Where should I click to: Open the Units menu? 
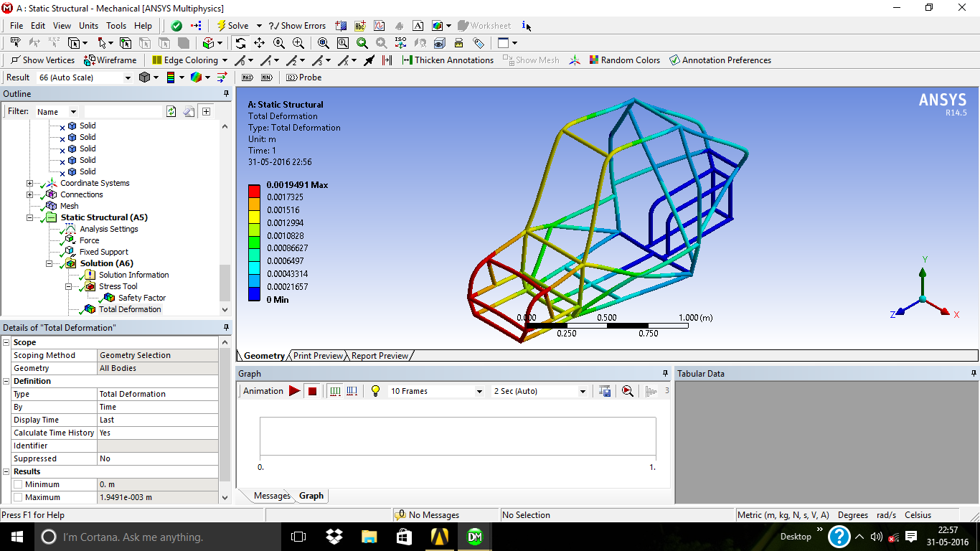click(x=89, y=26)
